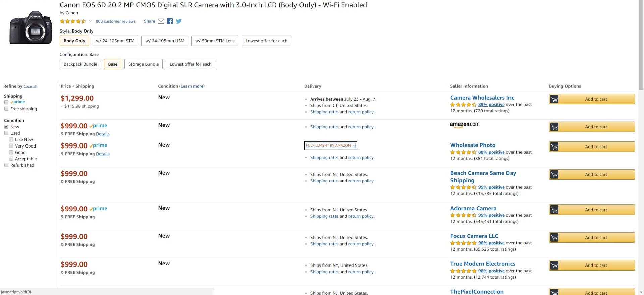Open Camera Wholesalers Inc return policy link
The width and height of the screenshot is (644, 295).
tap(361, 112)
